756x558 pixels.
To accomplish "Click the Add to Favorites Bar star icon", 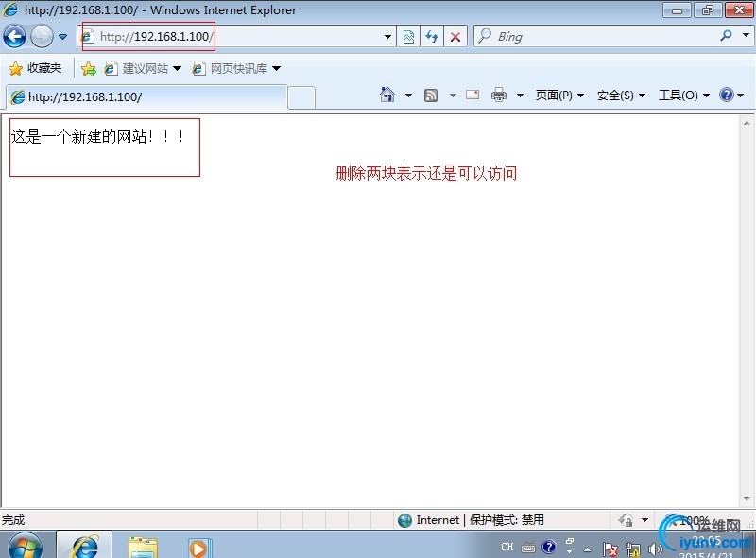I will (x=89, y=68).
